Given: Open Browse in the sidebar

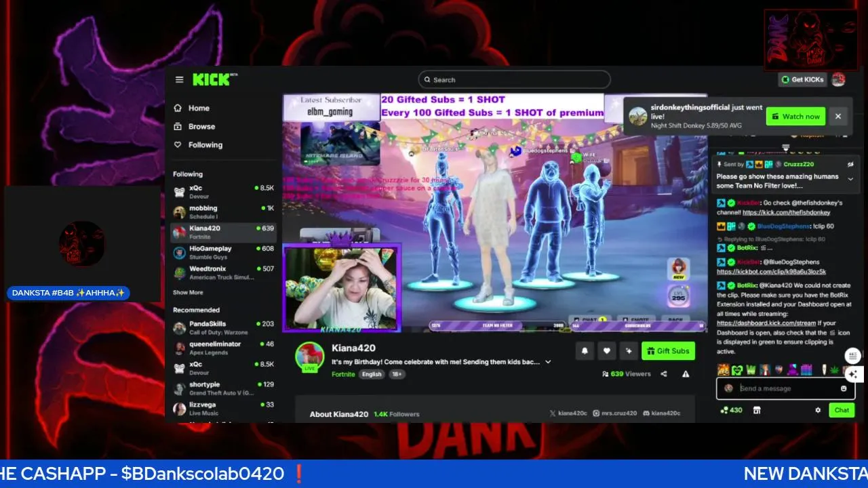Looking at the screenshot, I should click(x=194, y=126).
